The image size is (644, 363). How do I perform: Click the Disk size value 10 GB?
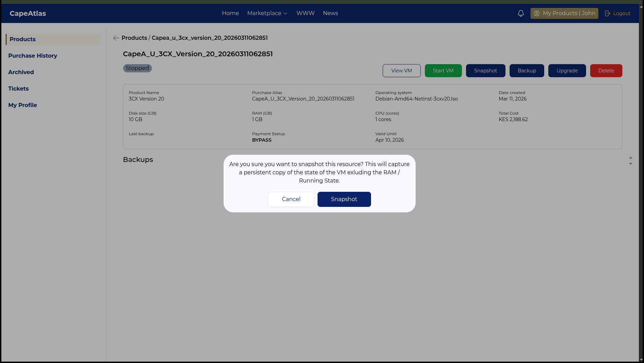point(135,119)
